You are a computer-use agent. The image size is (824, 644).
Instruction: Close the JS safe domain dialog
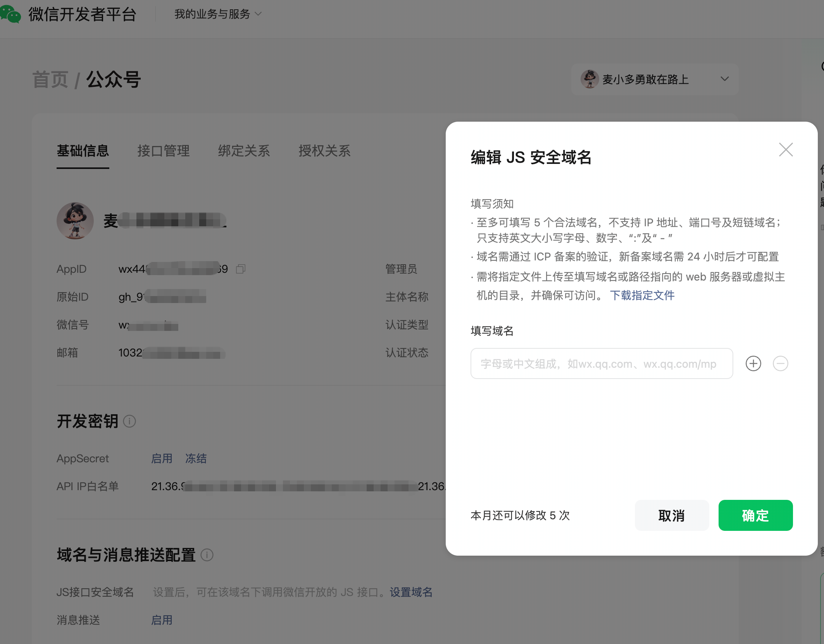tap(786, 150)
